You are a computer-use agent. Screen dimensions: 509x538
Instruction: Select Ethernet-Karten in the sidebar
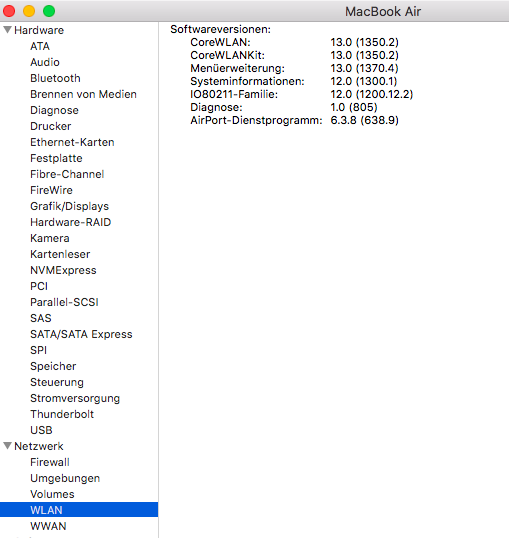pos(72,142)
